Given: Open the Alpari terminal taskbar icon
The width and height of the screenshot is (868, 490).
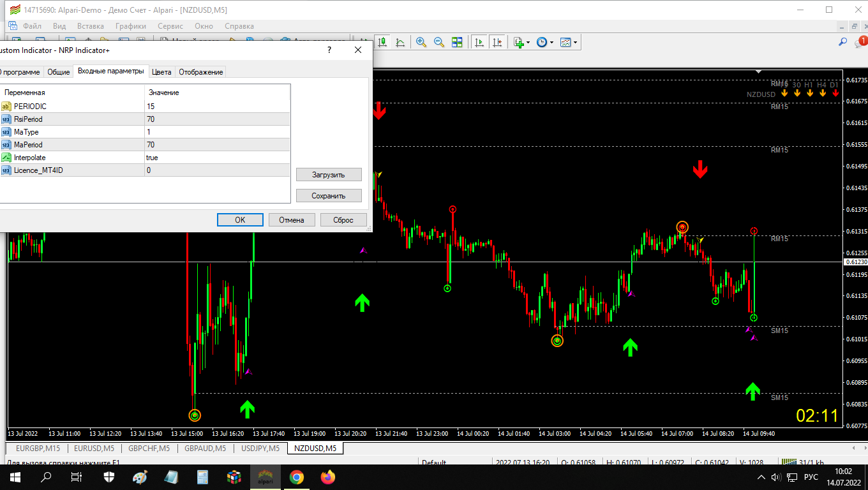Looking at the screenshot, I should pos(265,477).
